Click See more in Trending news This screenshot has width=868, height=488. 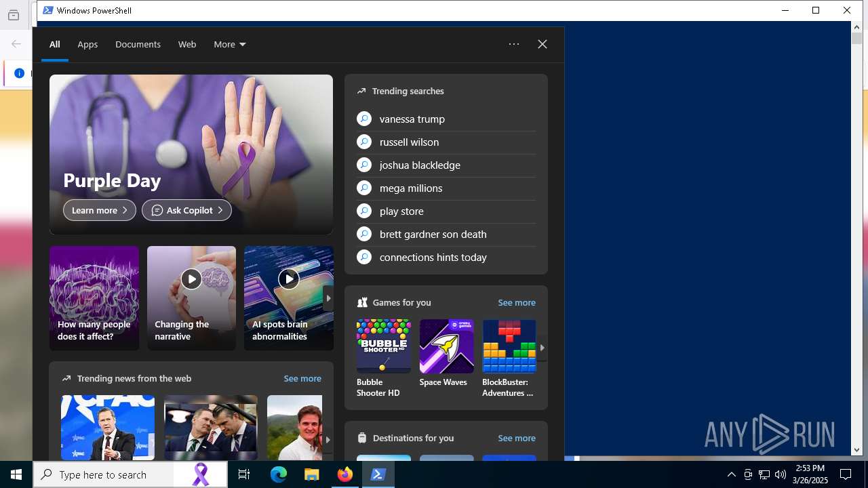pos(302,378)
